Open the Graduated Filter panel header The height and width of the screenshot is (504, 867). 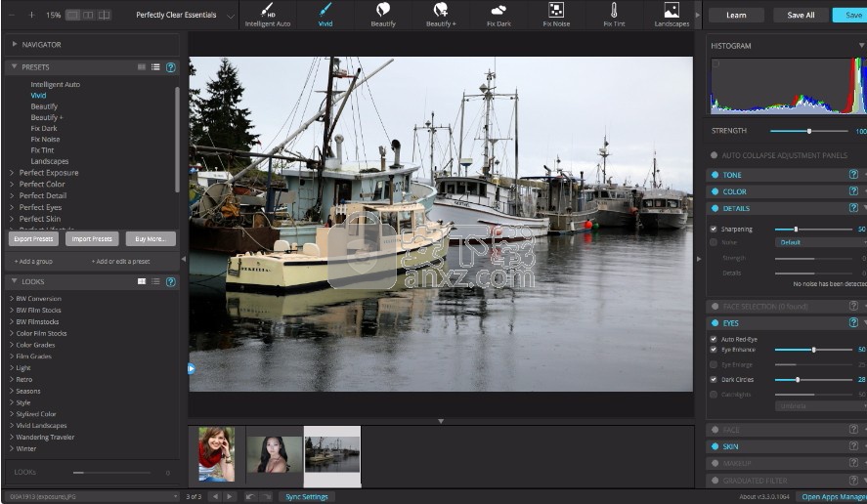pyautogui.click(x=786, y=481)
